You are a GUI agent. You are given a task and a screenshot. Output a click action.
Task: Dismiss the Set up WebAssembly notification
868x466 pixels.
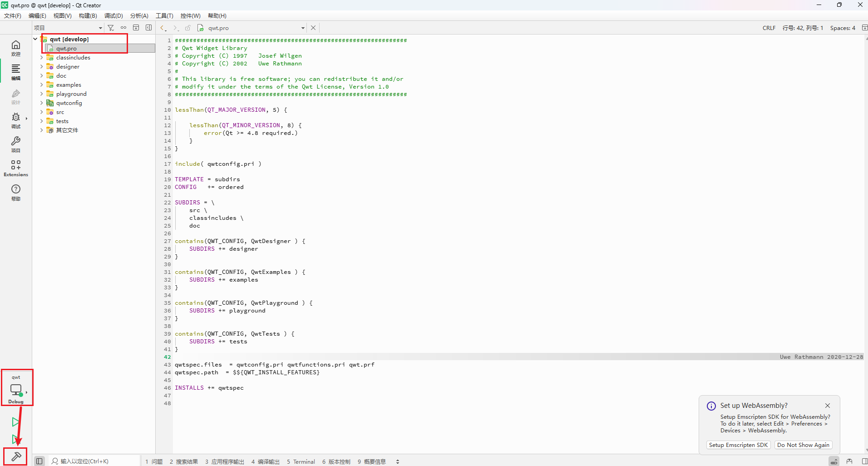tap(828, 406)
